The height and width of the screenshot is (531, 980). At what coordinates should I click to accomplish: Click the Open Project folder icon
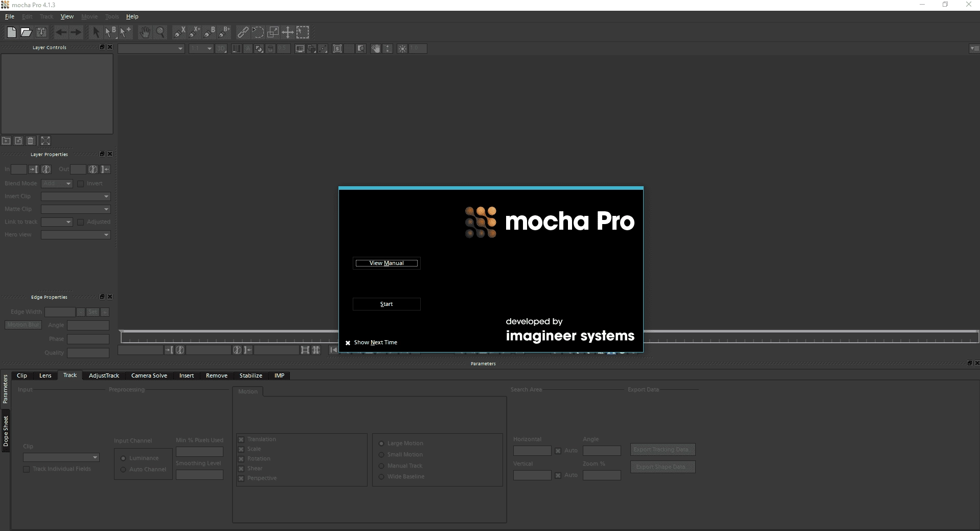point(26,32)
